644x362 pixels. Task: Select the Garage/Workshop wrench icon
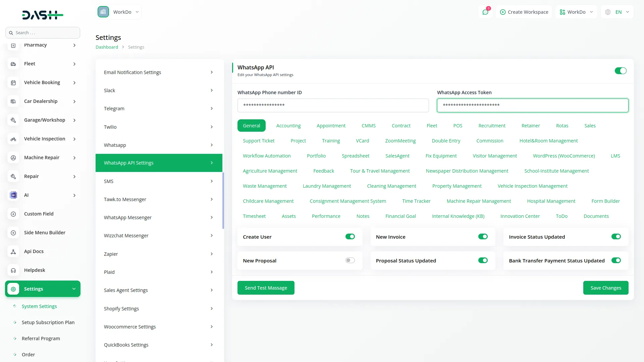(13, 120)
